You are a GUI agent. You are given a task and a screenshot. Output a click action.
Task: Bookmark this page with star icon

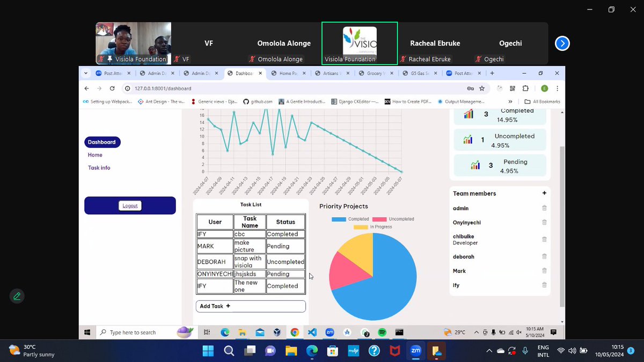482,88
